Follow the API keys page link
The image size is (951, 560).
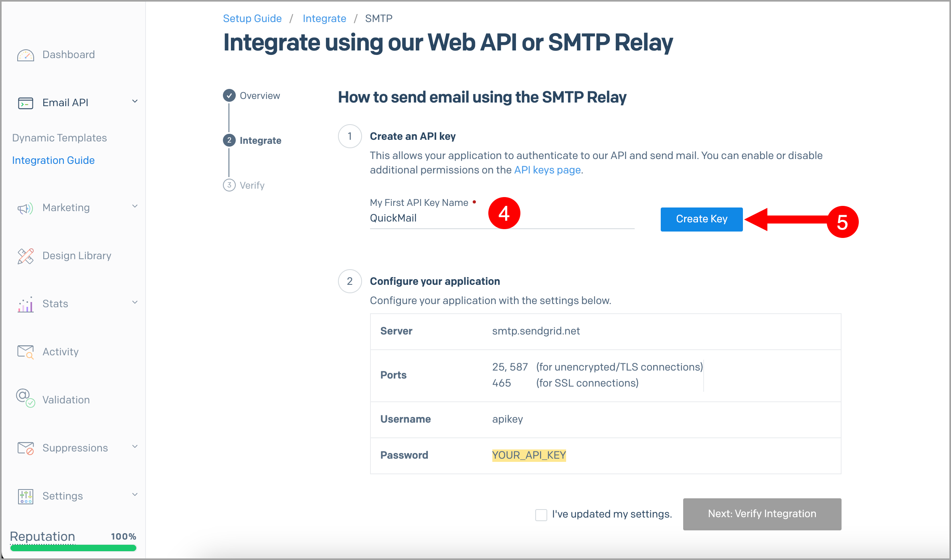[547, 170]
